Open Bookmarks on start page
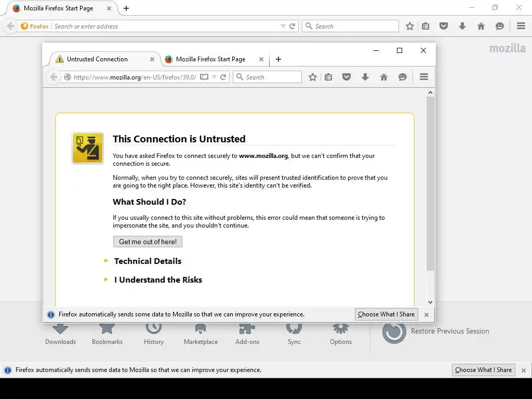The image size is (532, 399). pyautogui.click(x=107, y=328)
